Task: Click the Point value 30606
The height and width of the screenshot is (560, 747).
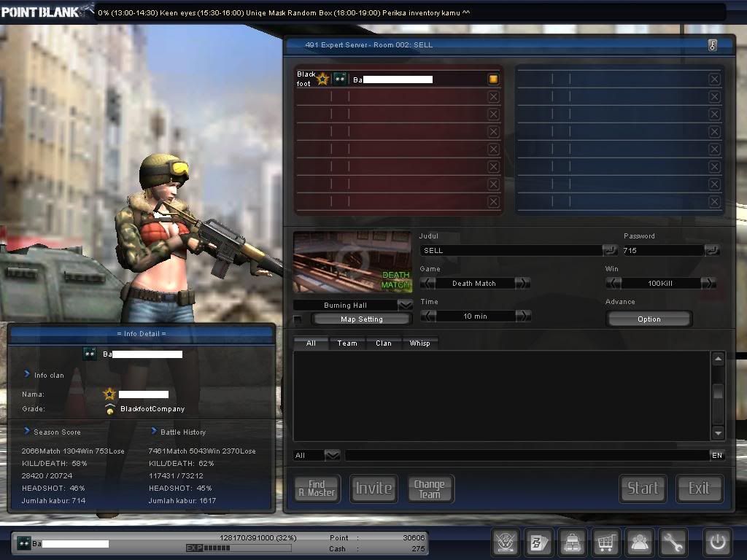Action: pyautogui.click(x=414, y=537)
